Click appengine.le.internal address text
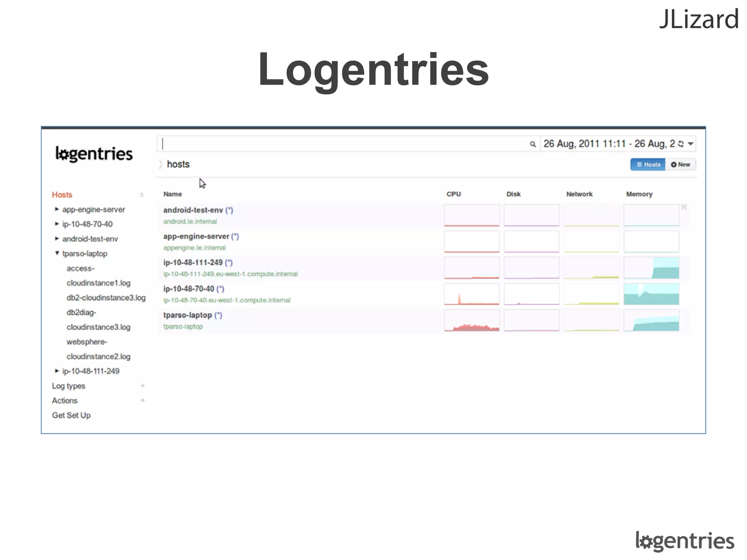Image resolution: width=747 pixels, height=560 pixels. (194, 248)
